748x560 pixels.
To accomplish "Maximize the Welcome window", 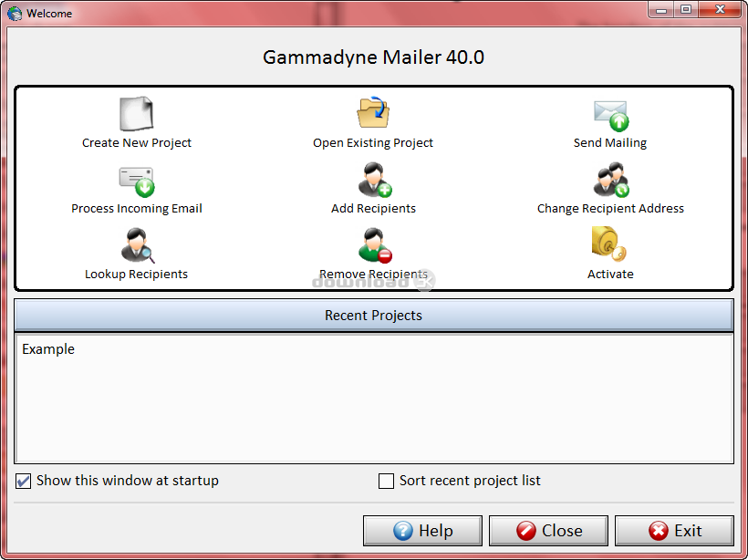I will 685,9.
